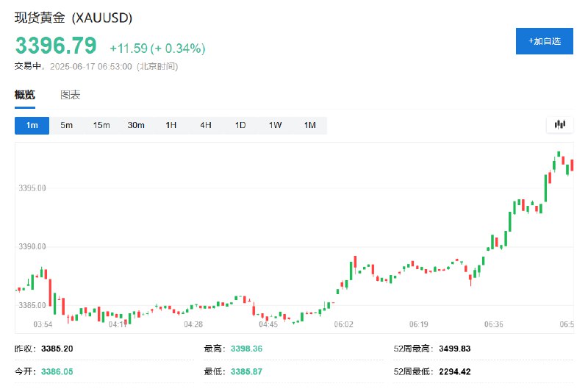Screen dimensions: 588x389
Task: Click the 最低 value 3385.87
Action: click(246, 372)
